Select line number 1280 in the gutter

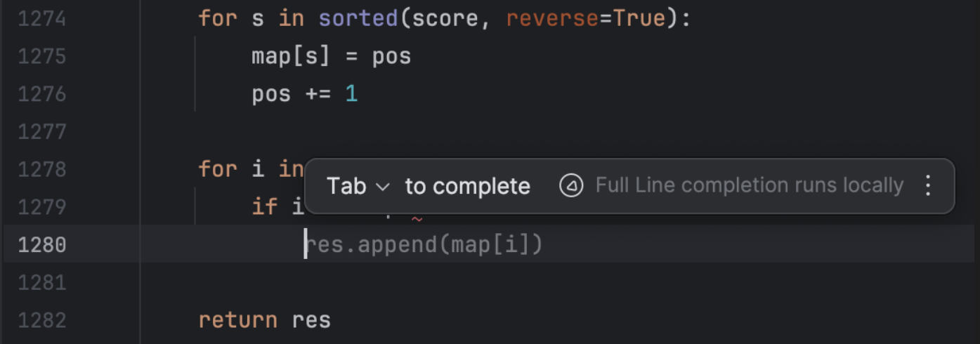coord(42,245)
